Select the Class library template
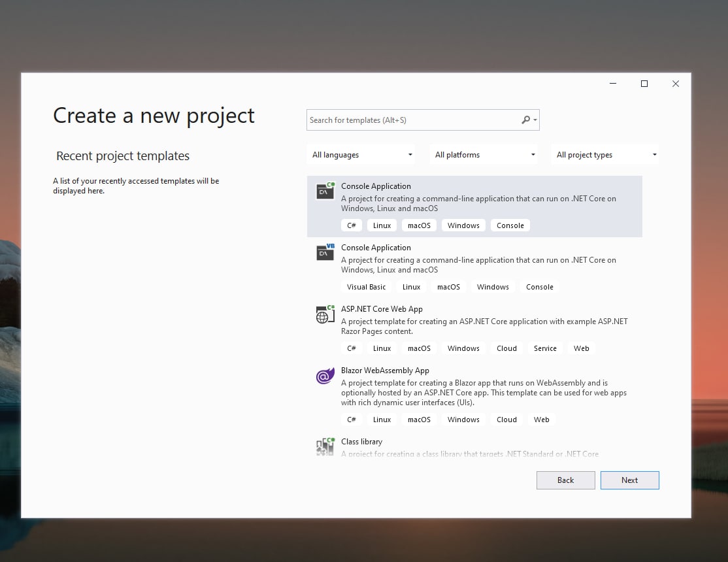The image size is (728, 562). 474,447
